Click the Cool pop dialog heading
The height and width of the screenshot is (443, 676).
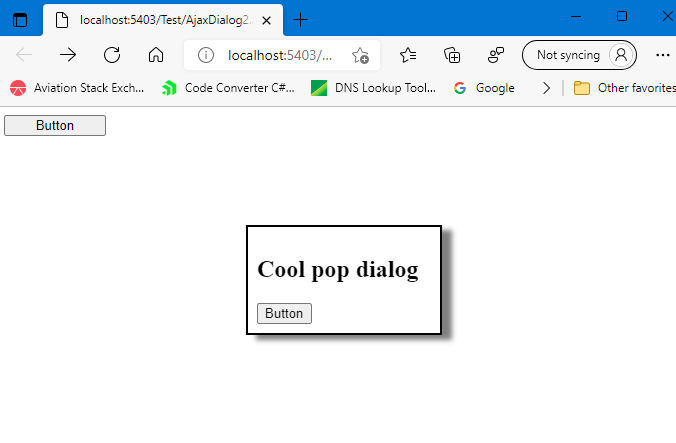pyautogui.click(x=338, y=270)
